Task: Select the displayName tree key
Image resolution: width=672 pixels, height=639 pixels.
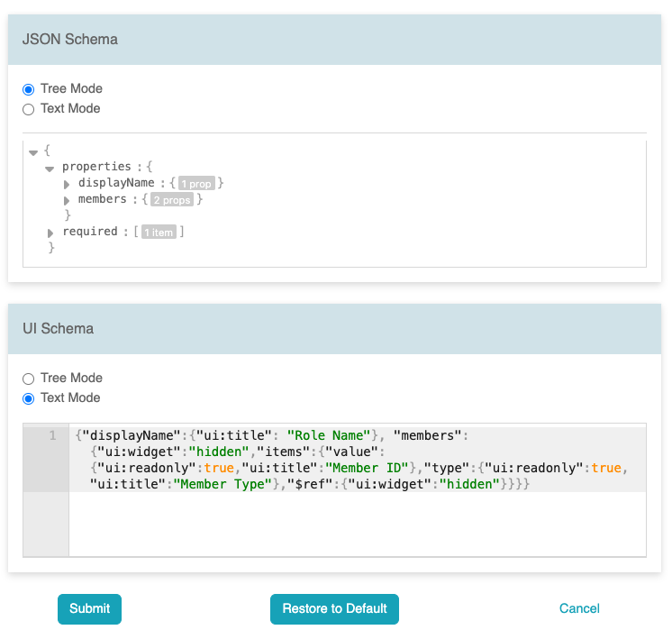Action: [116, 183]
